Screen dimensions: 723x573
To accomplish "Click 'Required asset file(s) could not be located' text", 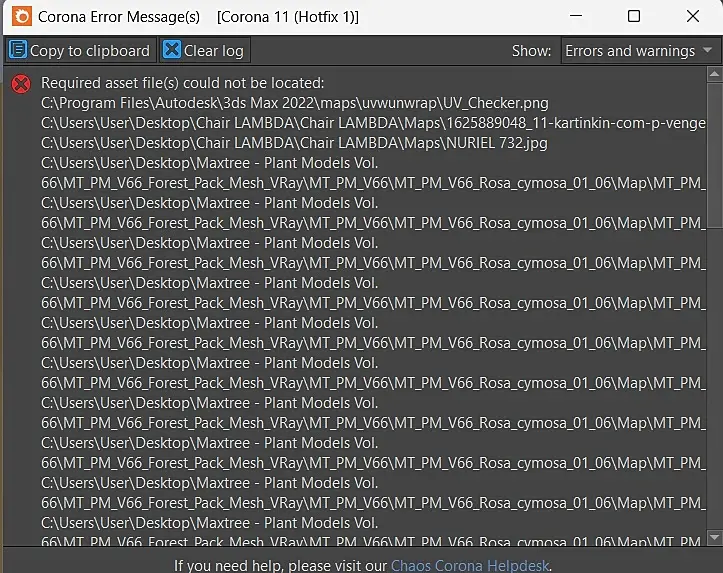I will 183,83.
